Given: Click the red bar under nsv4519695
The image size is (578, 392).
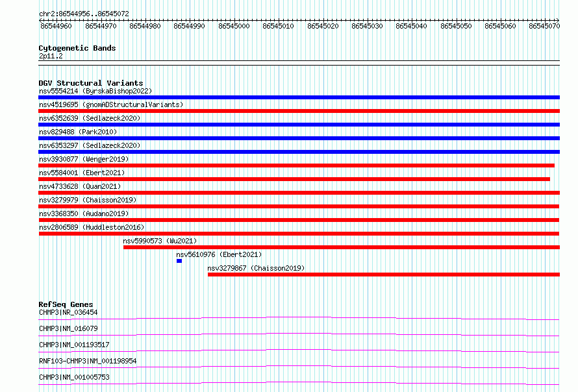Looking at the screenshot, I should point(299,111).
